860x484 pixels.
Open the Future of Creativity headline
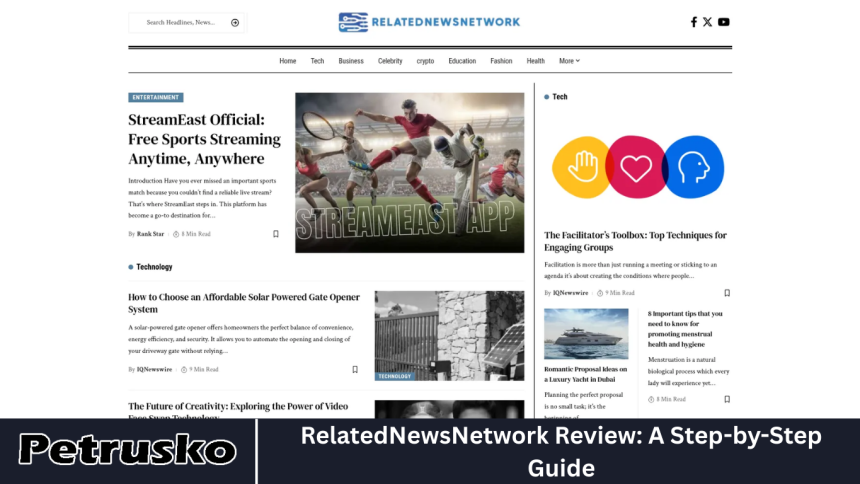click(238, 411)
